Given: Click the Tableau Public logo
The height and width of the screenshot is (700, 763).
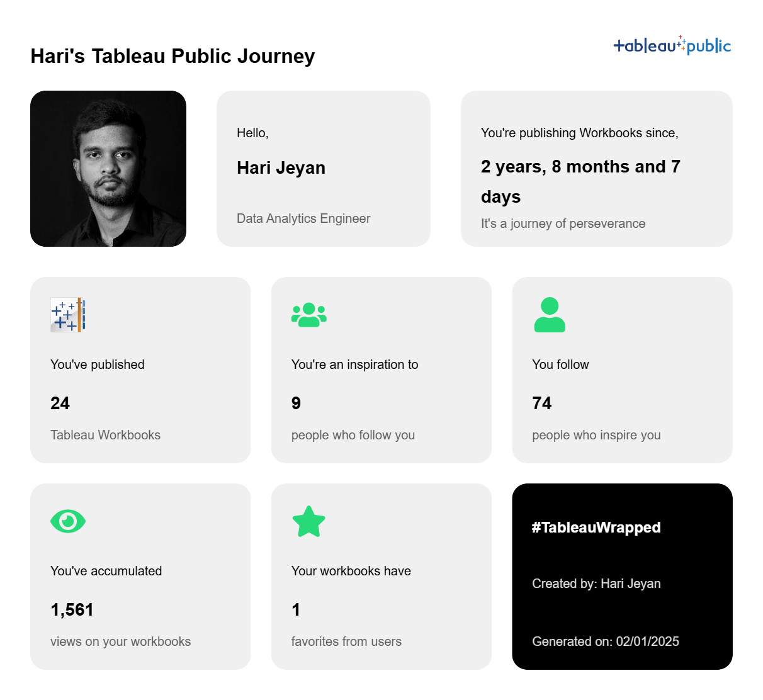Looking at the screenshot, I should tap(672, 45).
